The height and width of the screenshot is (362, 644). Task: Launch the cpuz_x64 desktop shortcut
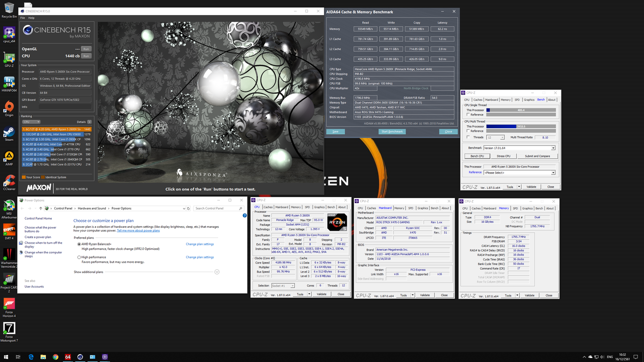(x=9, y=34)
